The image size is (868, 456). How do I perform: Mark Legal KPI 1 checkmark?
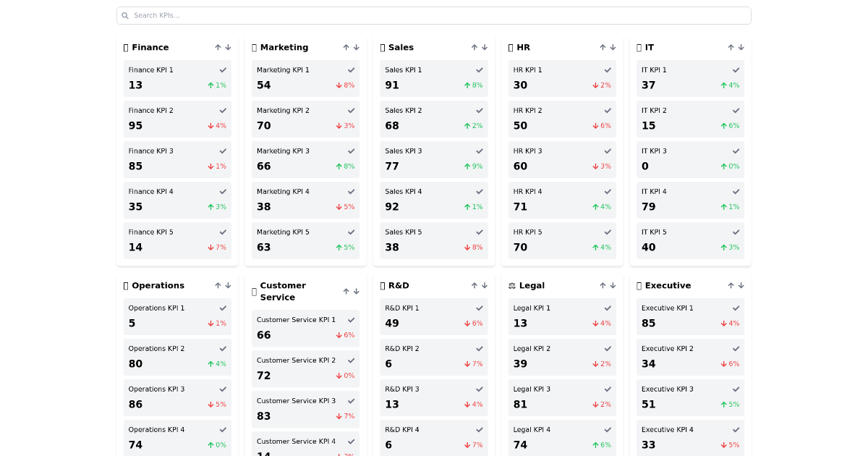608,308
